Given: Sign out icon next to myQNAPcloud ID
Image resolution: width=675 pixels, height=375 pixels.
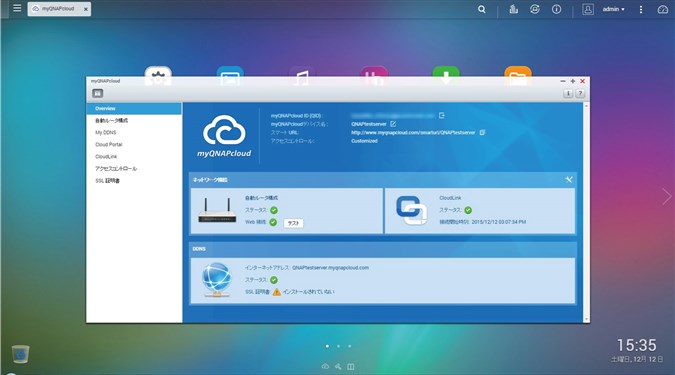Looking at the screenshot, I should coord(442,115).
